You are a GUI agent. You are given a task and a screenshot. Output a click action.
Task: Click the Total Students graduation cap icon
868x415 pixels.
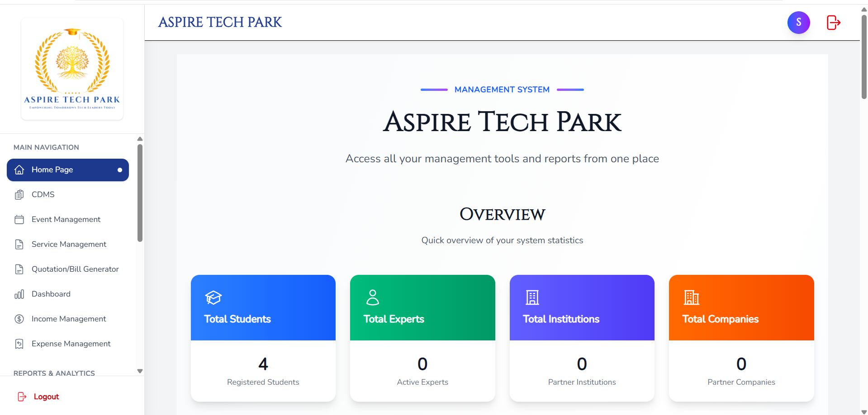(213, 297)
